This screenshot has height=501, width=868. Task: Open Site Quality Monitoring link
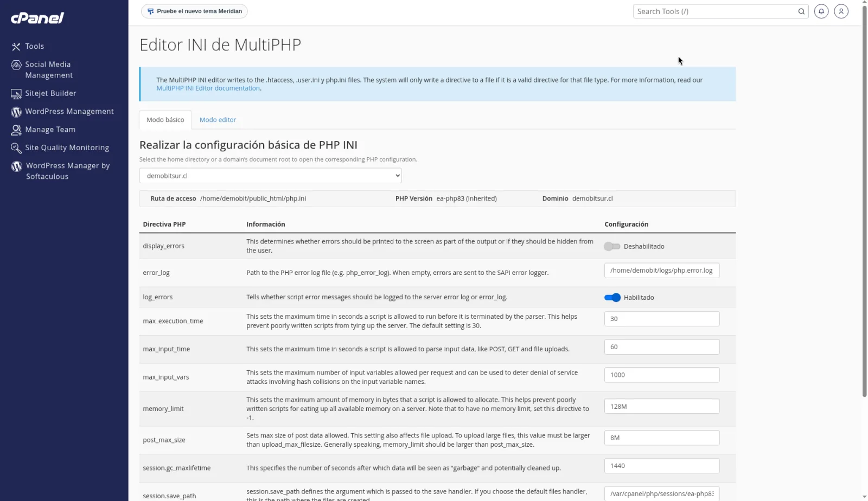tap(67, 147)
